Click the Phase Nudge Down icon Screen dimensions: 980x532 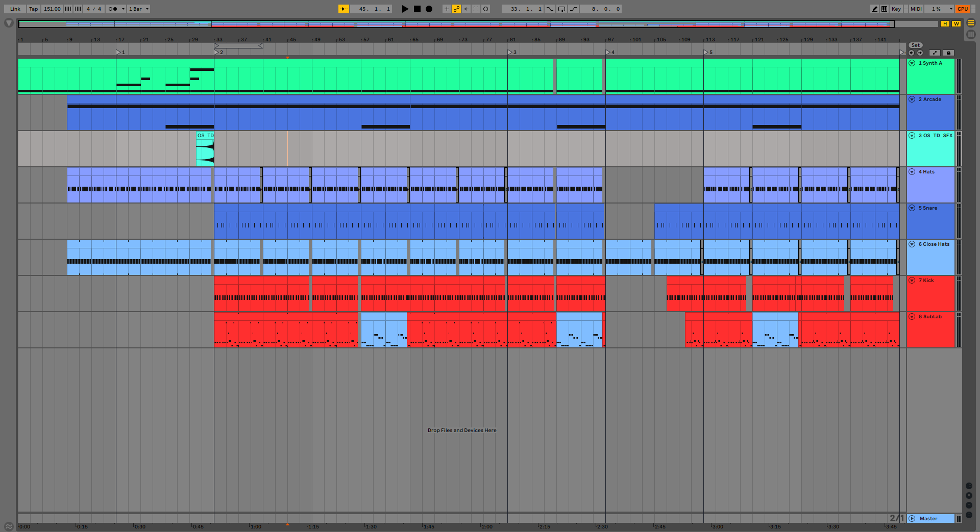tap(68, 9)
